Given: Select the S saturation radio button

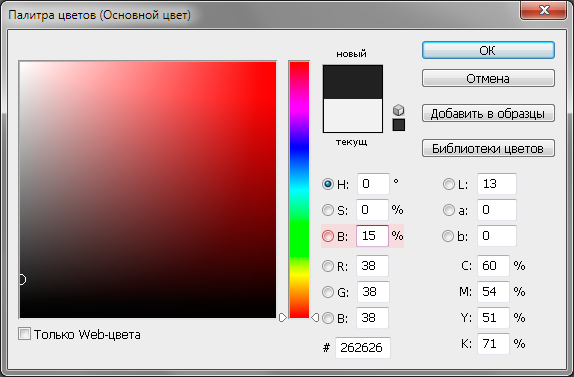Looking at the screenshot, I should coord(328,210).
